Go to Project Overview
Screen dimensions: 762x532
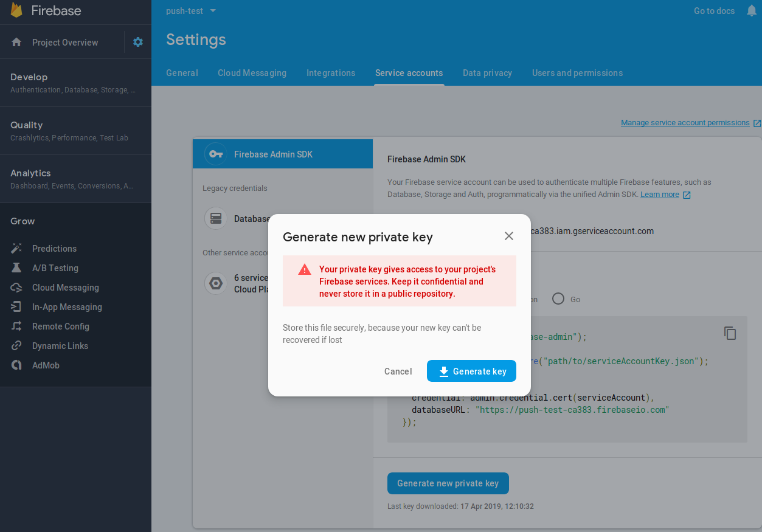point(64,43)
